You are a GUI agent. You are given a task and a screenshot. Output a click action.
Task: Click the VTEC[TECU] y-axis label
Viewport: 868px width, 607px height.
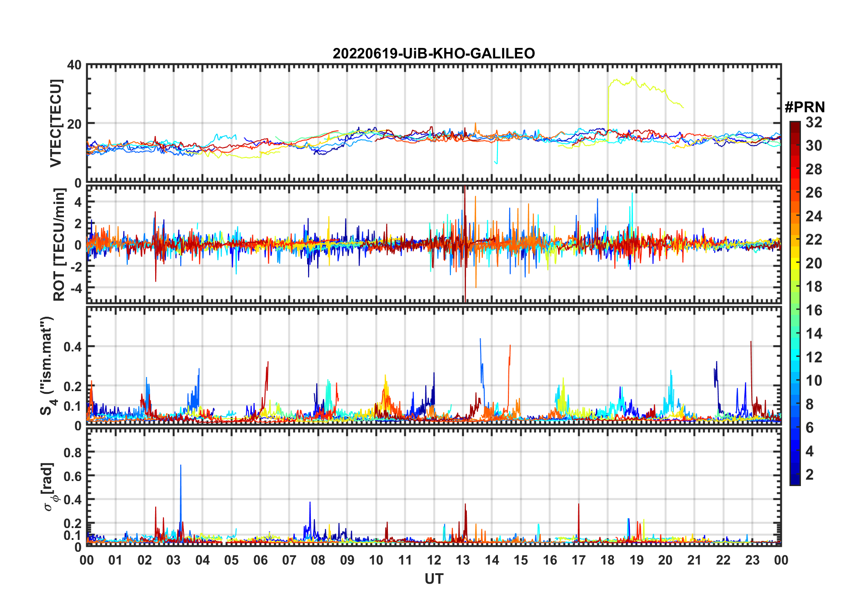point(56,123)
